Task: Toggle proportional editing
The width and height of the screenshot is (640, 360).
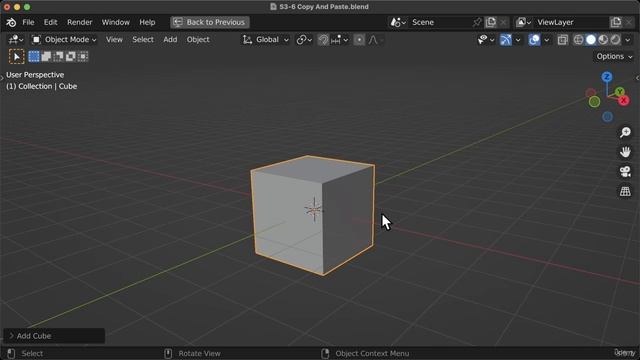Action: tap(359, 40)
